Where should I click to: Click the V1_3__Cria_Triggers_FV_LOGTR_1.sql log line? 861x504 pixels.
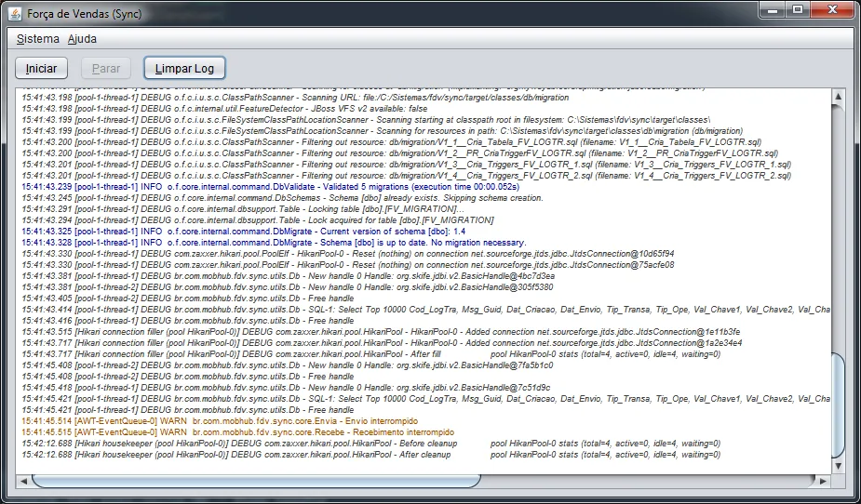[407, 165]
